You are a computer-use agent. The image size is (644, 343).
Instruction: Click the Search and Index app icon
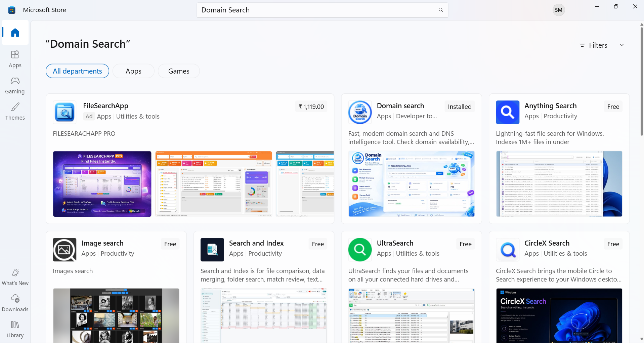pos(212,250)
